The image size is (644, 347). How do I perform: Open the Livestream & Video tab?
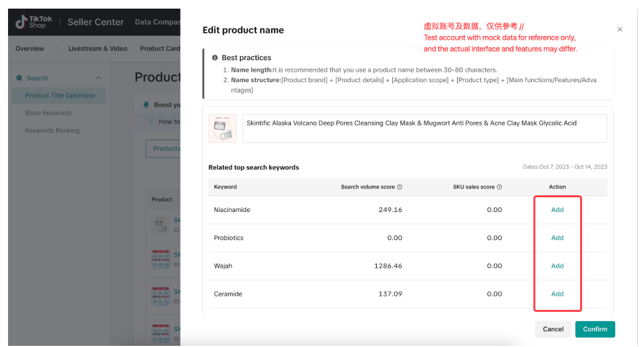[98, 48]
